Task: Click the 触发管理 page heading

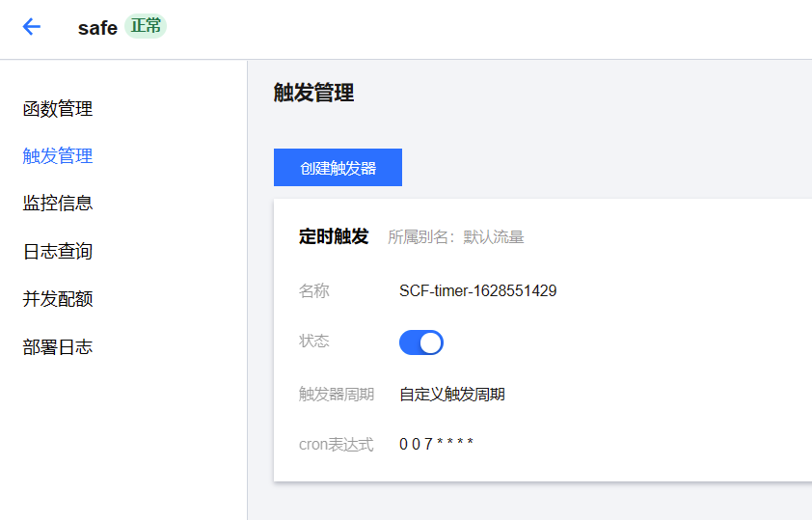Action: click(x=313, y=93)
